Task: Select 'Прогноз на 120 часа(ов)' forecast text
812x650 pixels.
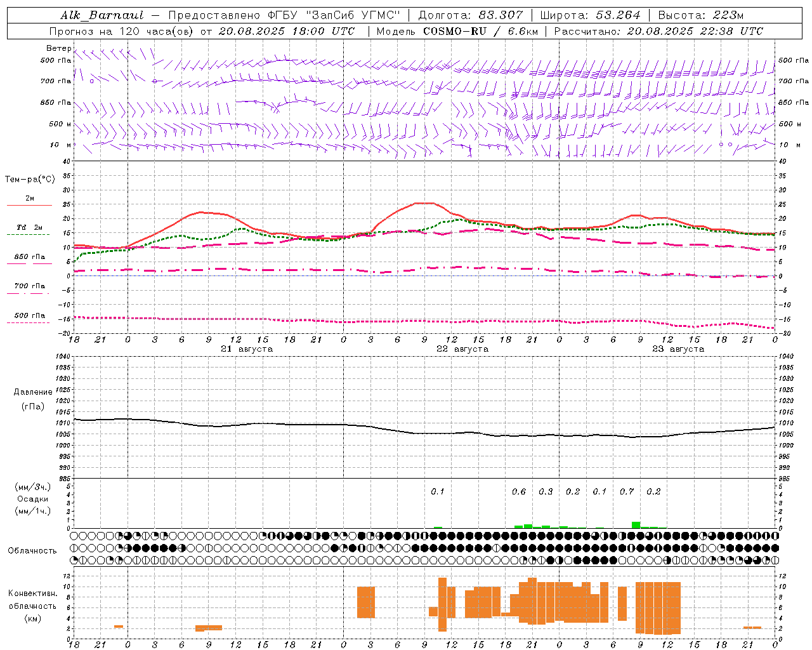Action: pyautogui.click(x=122, y=31)
